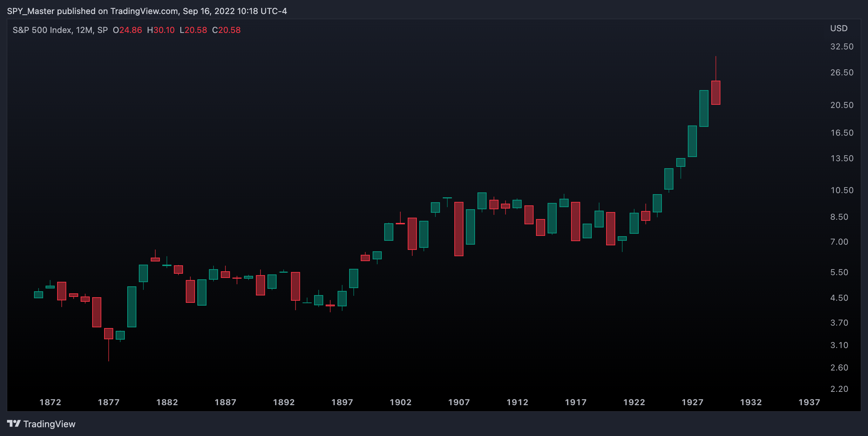The image size is (868, 436).
Task: Click the 2.20 price axis label
Action: [x=839, y=389]
